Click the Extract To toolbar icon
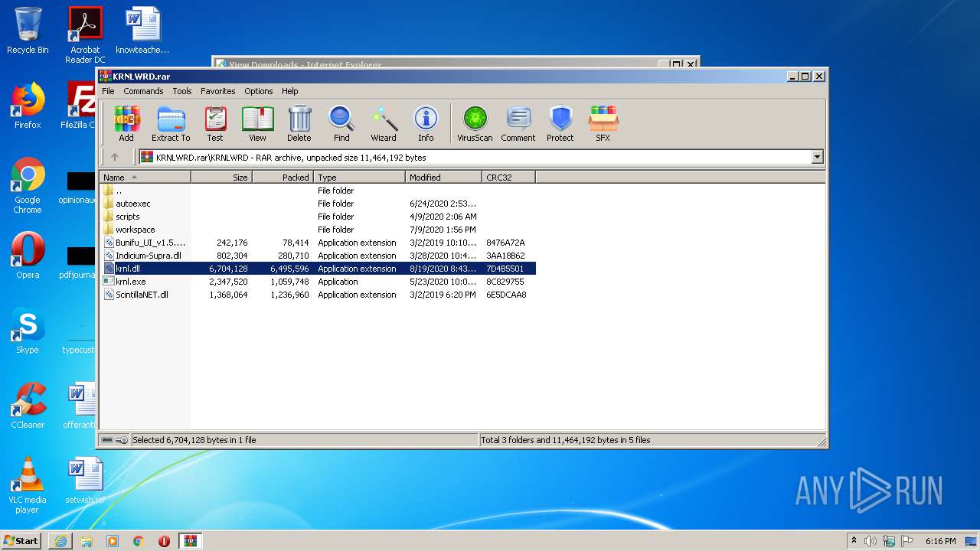980x551 pixels. coord(171,124)
